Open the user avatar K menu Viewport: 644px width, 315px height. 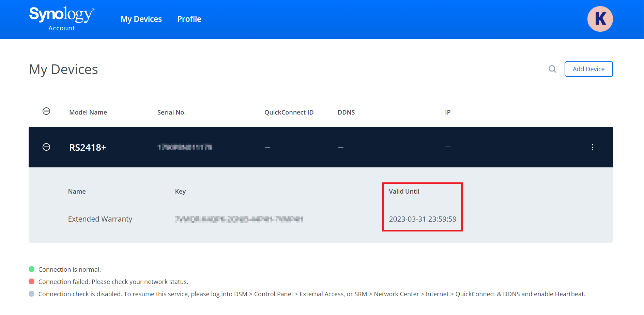point(600,19)
